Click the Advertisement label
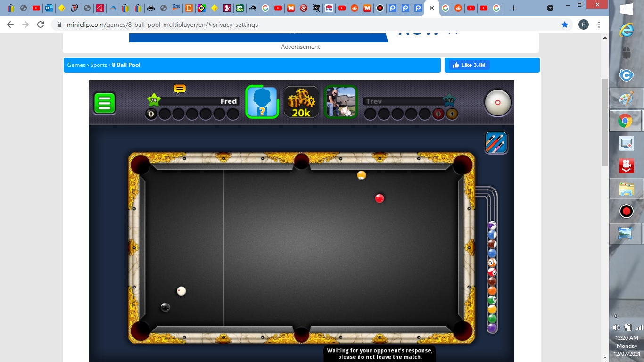 300,47
